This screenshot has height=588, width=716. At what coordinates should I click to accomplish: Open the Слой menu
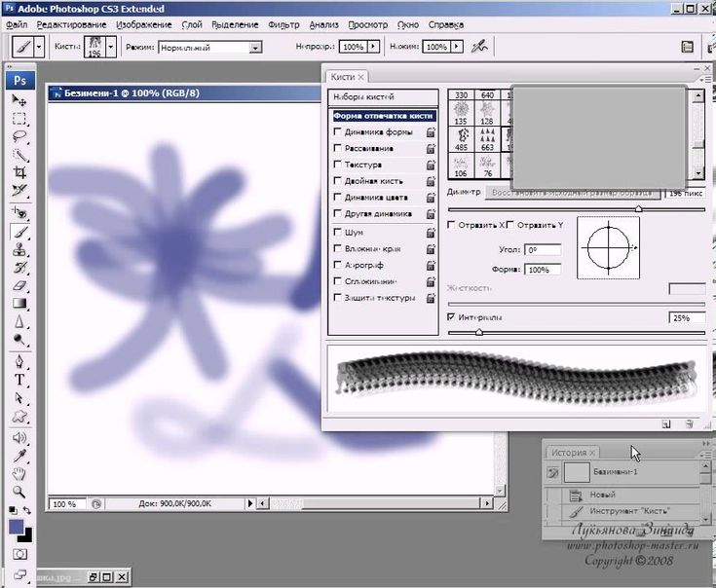click(x=192, y=24)
